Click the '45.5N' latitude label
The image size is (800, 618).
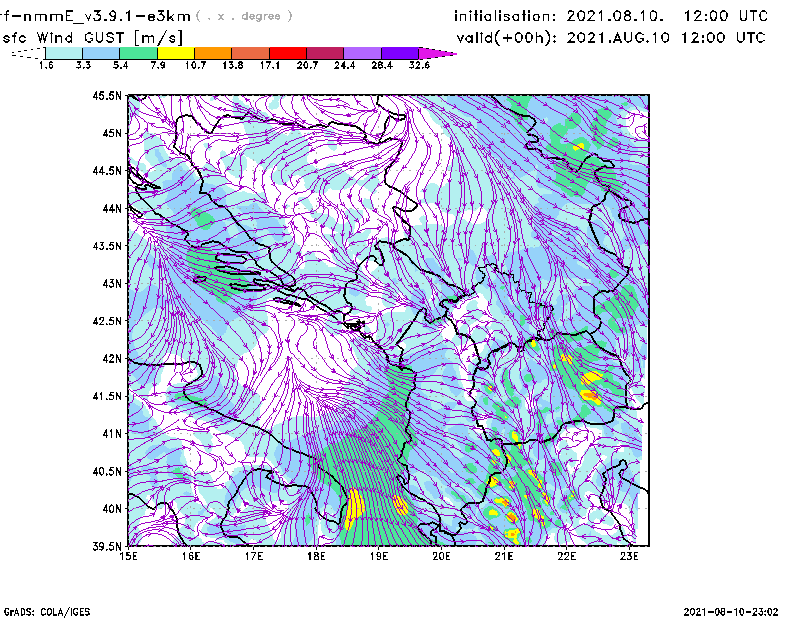(x=107, y=95)
